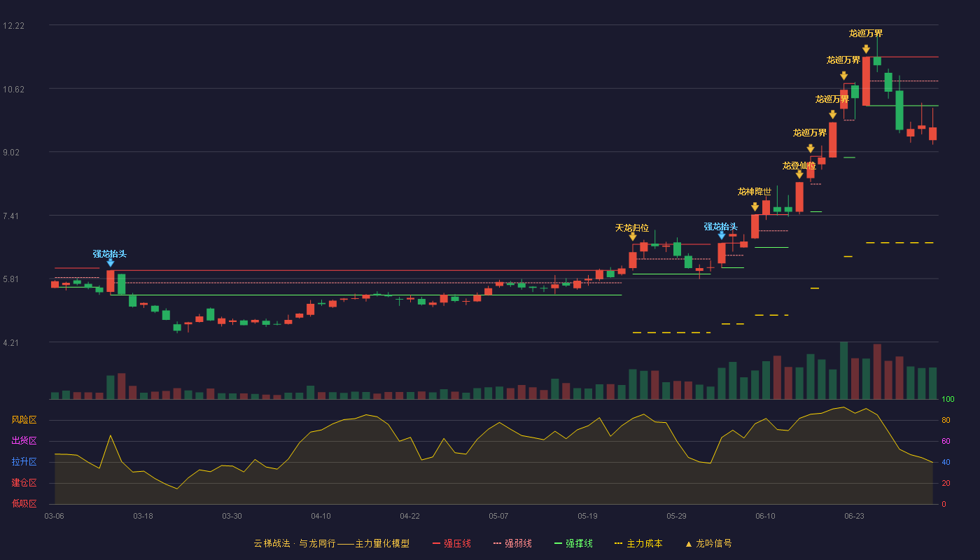Click the 60 indicator scale value

[x=946, y=442]
